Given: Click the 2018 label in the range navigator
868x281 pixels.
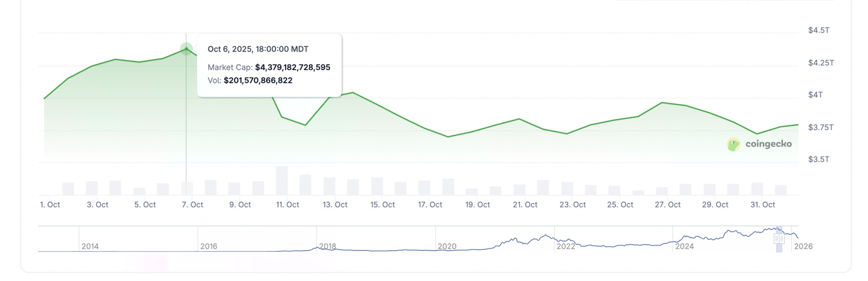Looking at the screenshot, I should pyautogui.click(x=328, y=246).
